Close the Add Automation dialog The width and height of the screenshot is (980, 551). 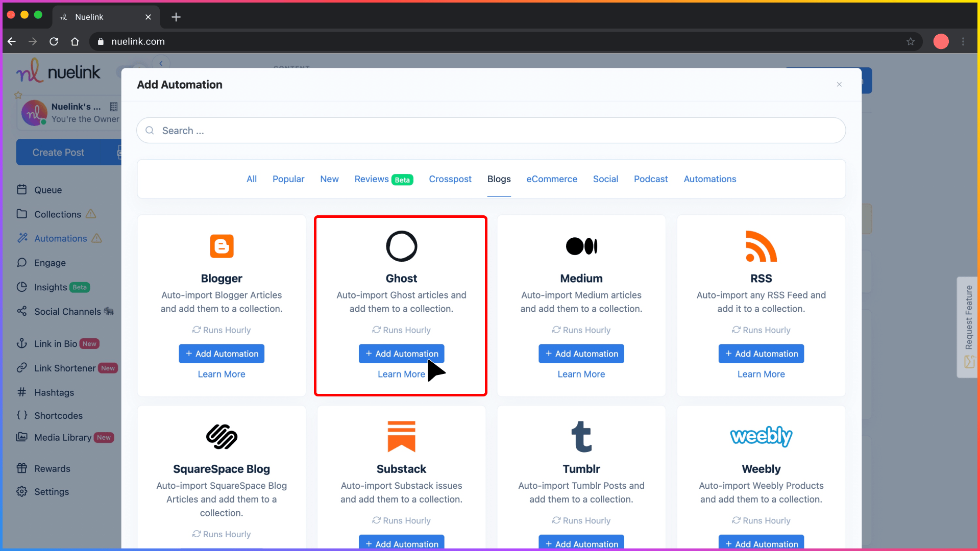839,84
